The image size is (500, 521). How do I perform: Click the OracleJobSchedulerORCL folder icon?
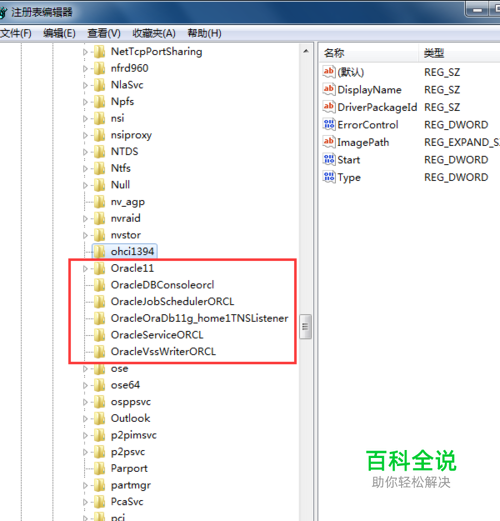point(99,302)
